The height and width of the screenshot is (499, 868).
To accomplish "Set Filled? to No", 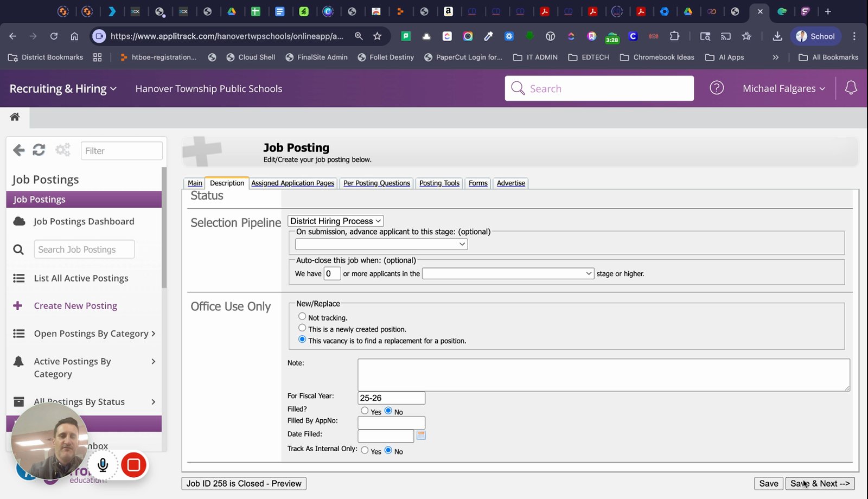I will [388, 411].
